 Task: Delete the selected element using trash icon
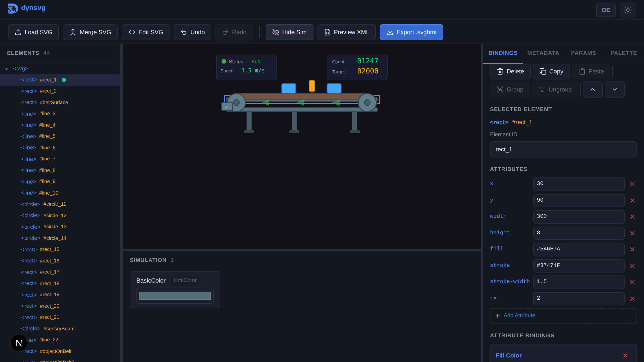point(510,71)
